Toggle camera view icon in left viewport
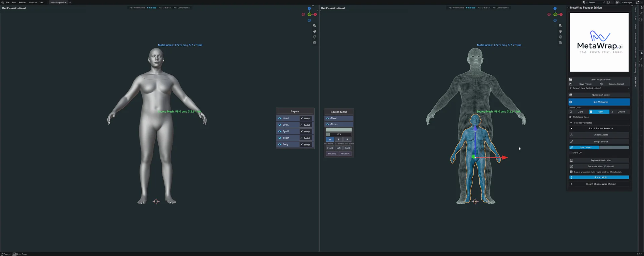The height and width of the screenshot is (256, 644). (314, 37)
